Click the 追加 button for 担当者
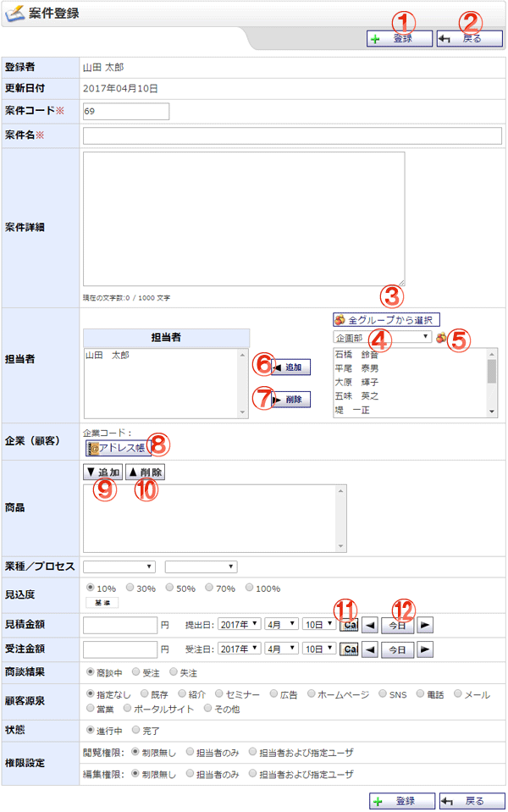 pos(290,367)
